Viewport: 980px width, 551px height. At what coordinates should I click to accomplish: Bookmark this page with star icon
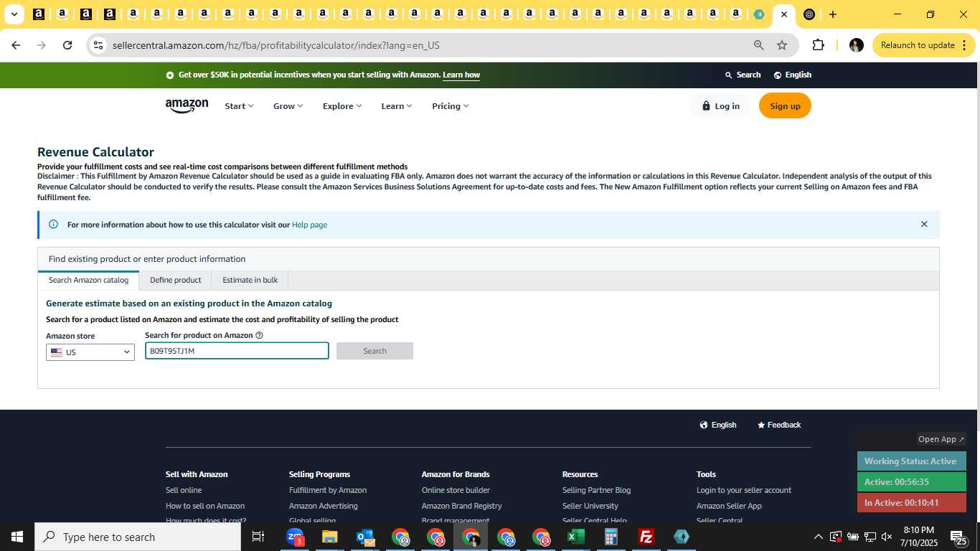[782, 45]
